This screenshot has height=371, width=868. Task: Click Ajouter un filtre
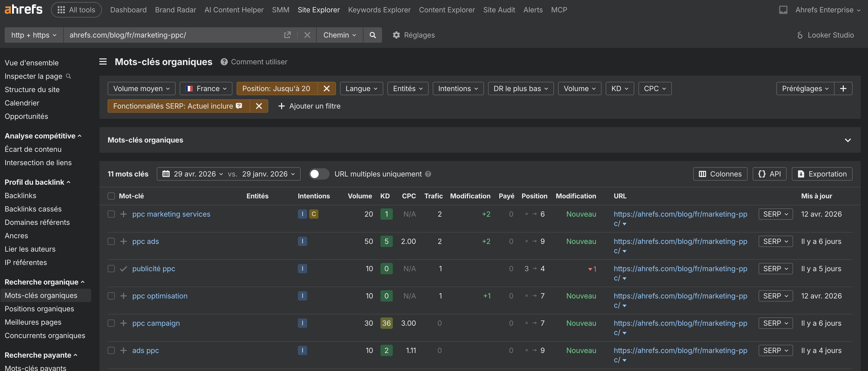pyautogui.click(x=309, y=106)
